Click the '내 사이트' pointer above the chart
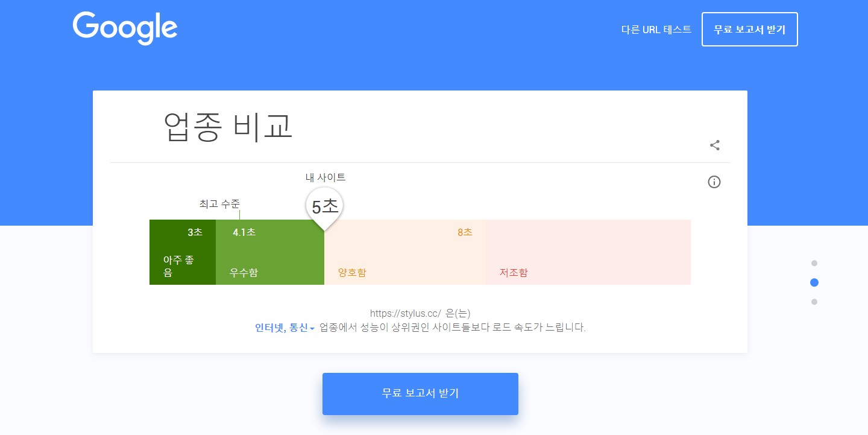This screenshot has height=435, width=868. [x=325, y=177]
